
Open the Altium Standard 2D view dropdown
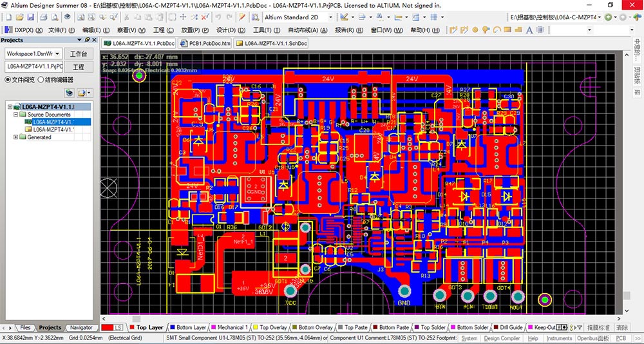point(330,17)
